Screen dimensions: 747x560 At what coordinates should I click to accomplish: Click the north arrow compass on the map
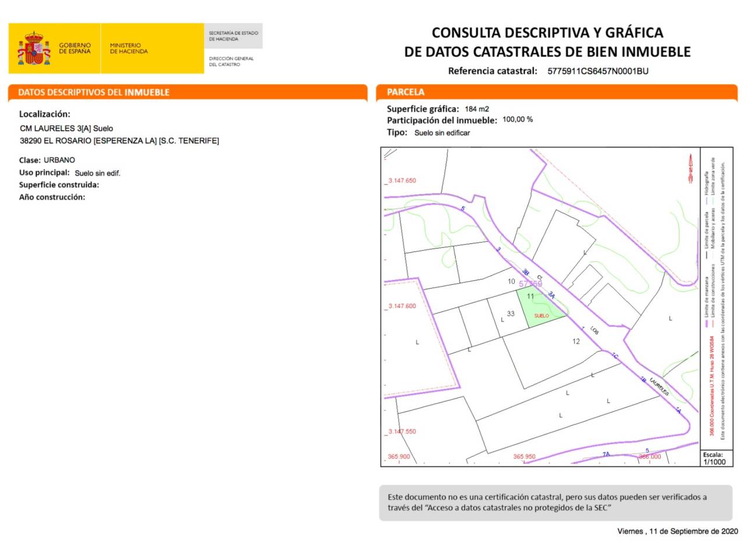pos(691,169)
